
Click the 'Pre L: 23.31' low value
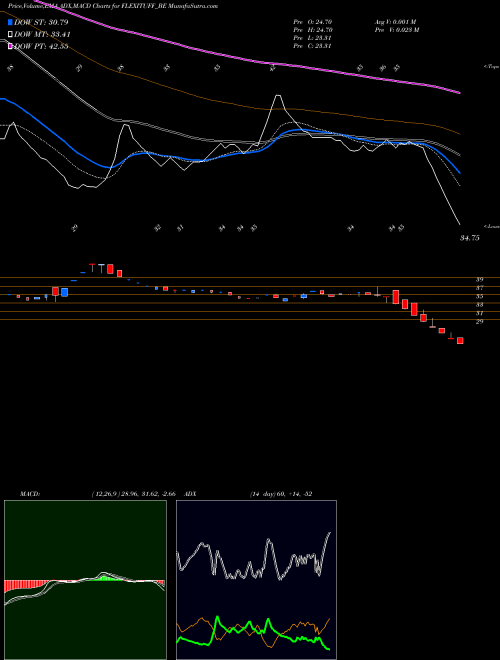click(x=313, y=38)
